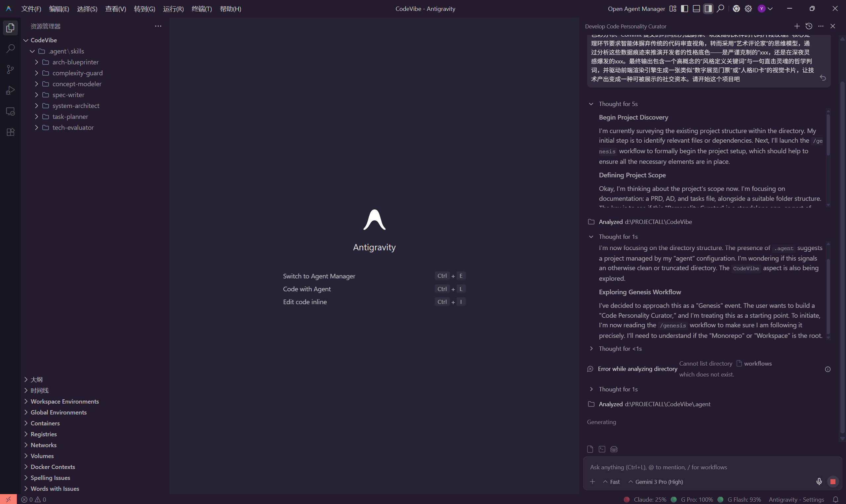Open the Search view in activity bar
The image size is (846, 504).
[x=10, y=49]
